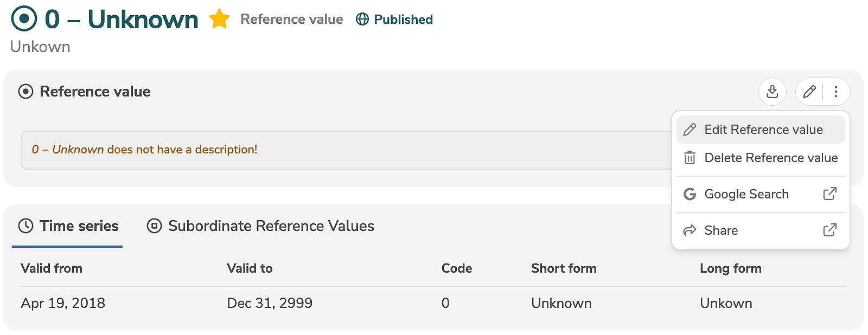
Task: Click the large circle icon beside title
Action: 24,19
